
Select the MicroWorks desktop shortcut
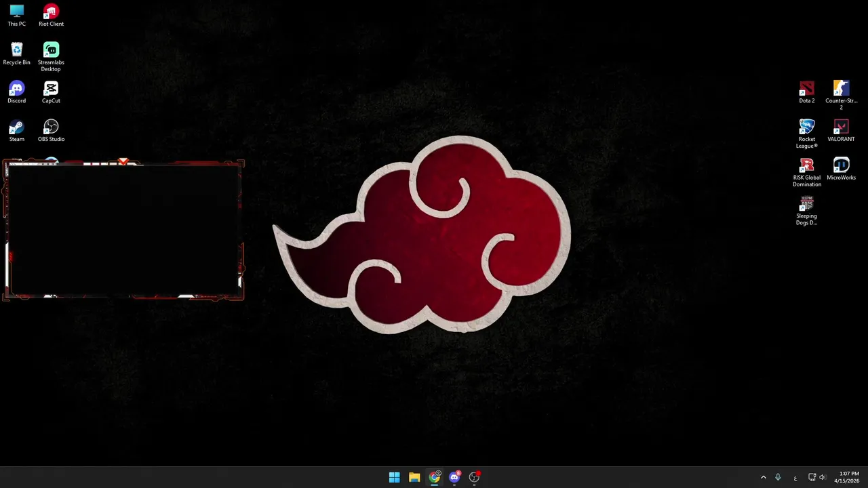(841, 170)
